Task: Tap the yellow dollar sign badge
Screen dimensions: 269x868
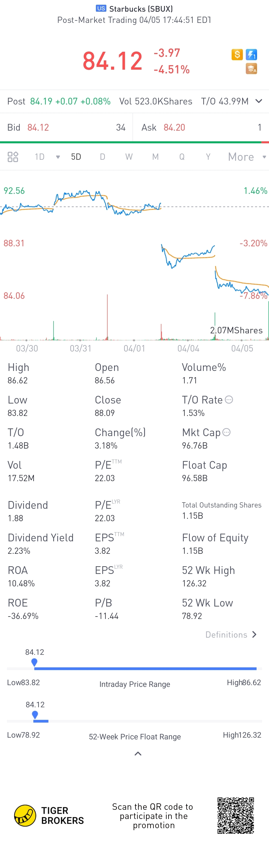Action: 237,54
